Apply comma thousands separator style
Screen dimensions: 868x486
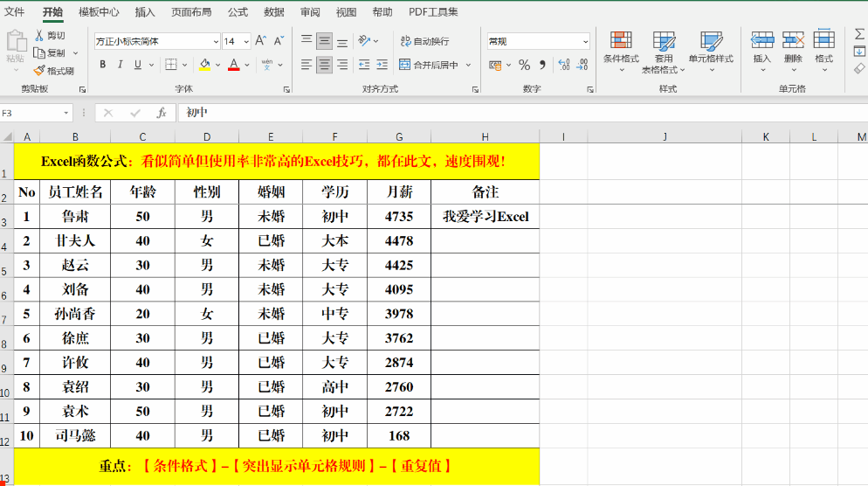click(542, 65)
